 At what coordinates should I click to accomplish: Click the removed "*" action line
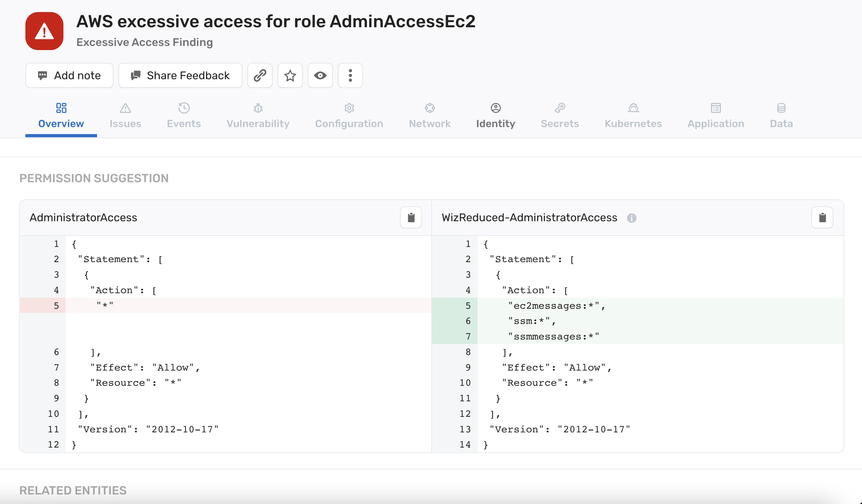click(x=225, y=305)
